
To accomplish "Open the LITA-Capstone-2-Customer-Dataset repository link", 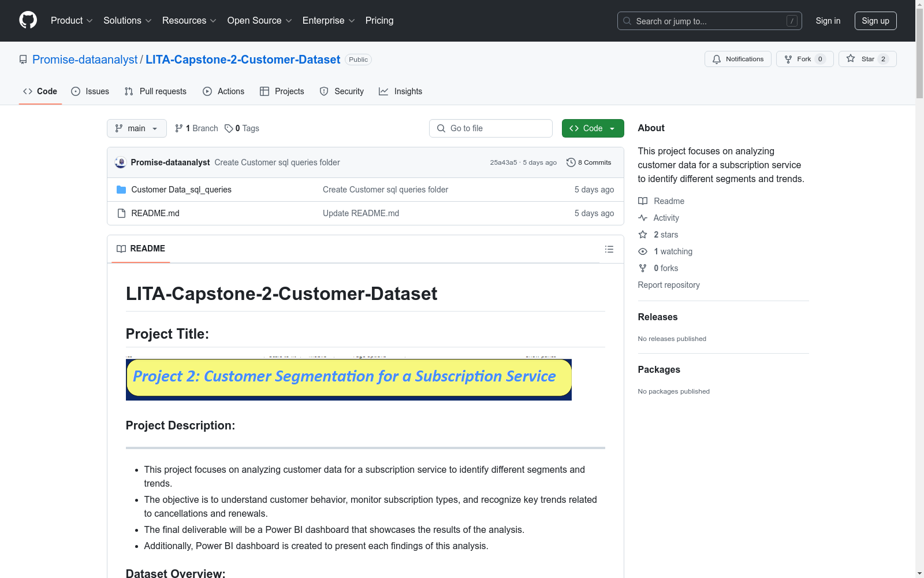I will [243, 60].
